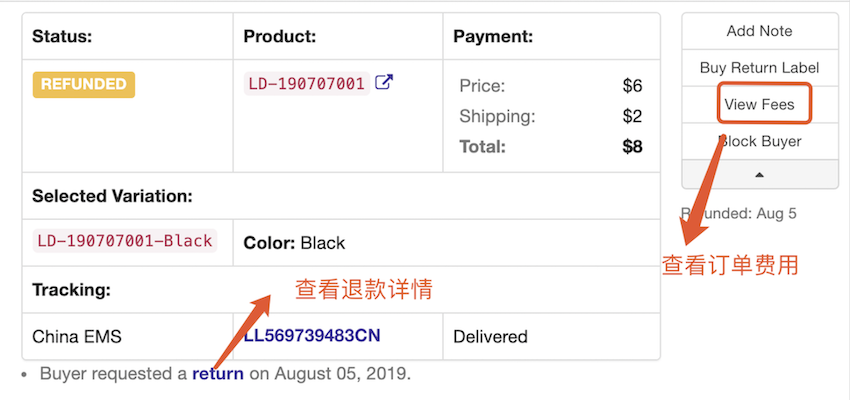Click the REFUNDED status badge
Viewport: 850px width, 400px height.
click(83, 84)
